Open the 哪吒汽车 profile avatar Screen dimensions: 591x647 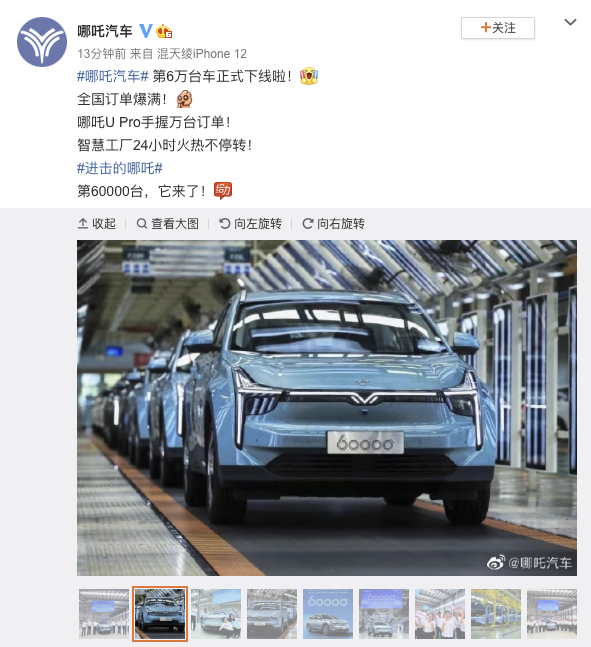[42, 42]
